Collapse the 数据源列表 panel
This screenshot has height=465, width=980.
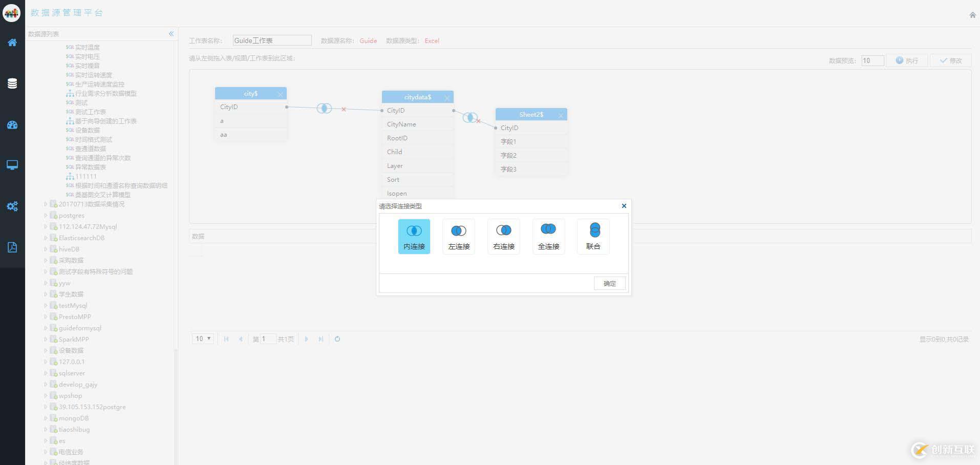point(171,34)
